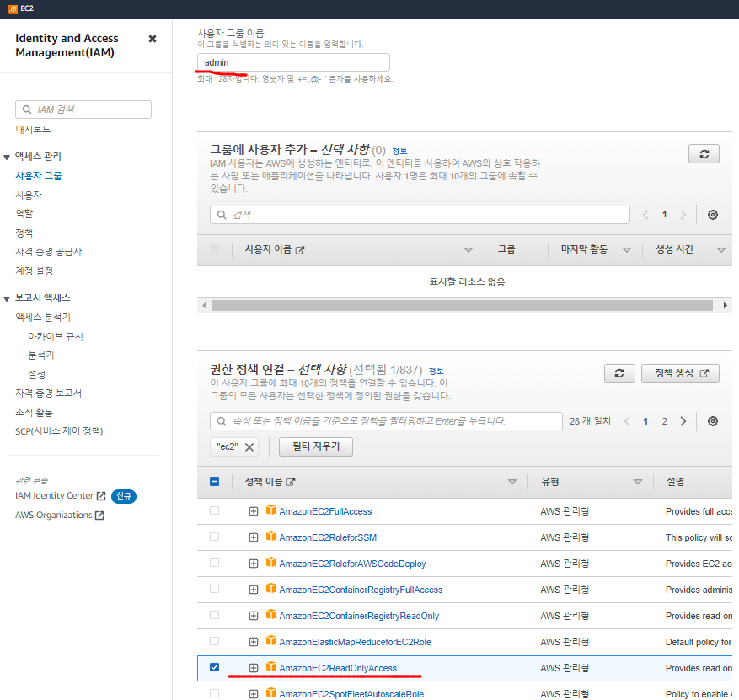The height and width of the screenshot is (700, 739).
Task: Go to next page of policies
Action: coord(683,421)
